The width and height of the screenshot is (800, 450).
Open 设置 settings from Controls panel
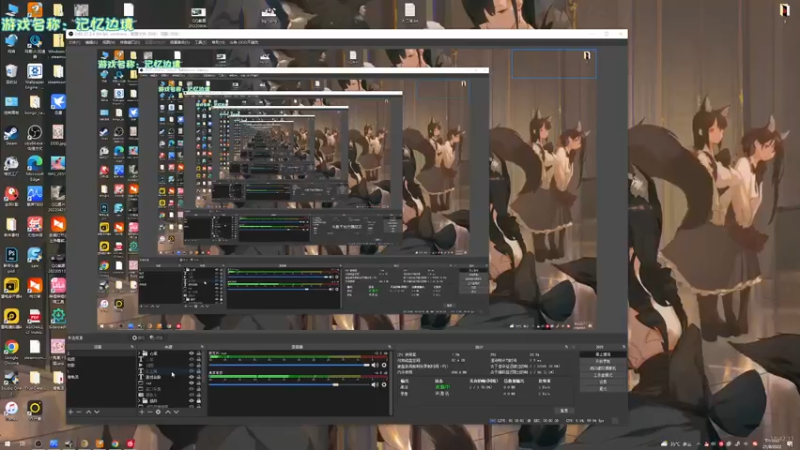[x=603, y=382]
